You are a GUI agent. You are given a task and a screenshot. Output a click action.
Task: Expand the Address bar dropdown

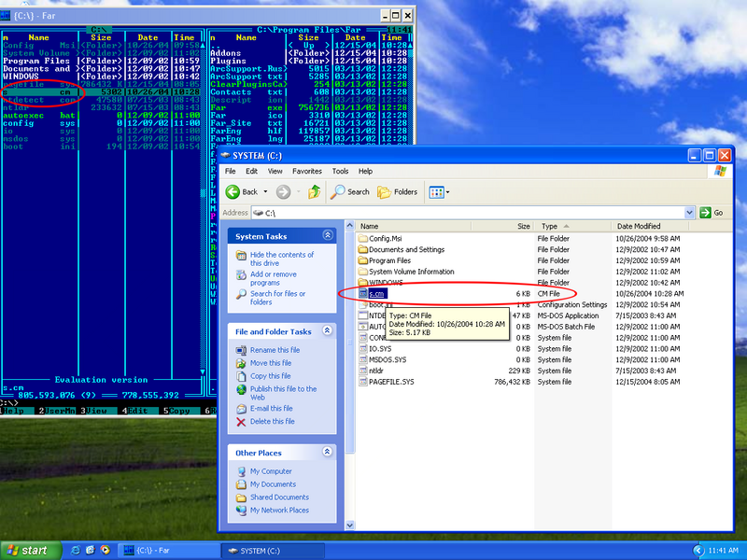click(690, 213)
